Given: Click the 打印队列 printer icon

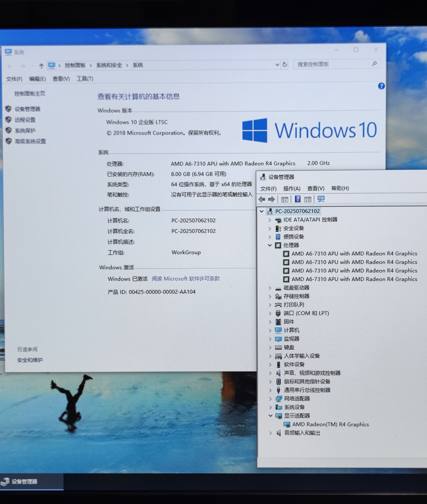Looking at the screenshot, I should point(278,305).
